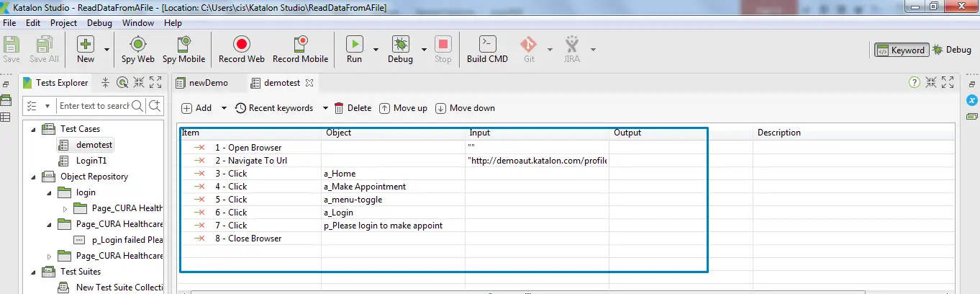Open the search filter dropdown in Tests Explorer
The image size is (980, 294).
tap(47, 106)
